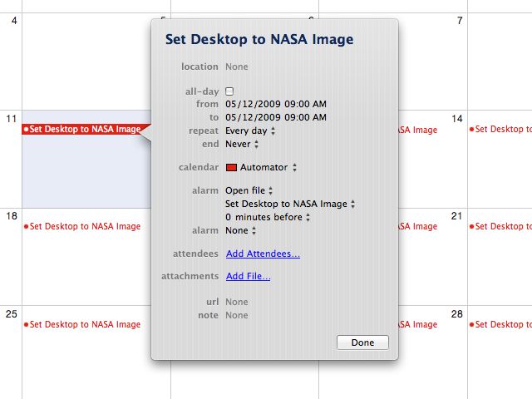Click the day number 14
Viewport: 532px width, 399px height.
(457, 119)
